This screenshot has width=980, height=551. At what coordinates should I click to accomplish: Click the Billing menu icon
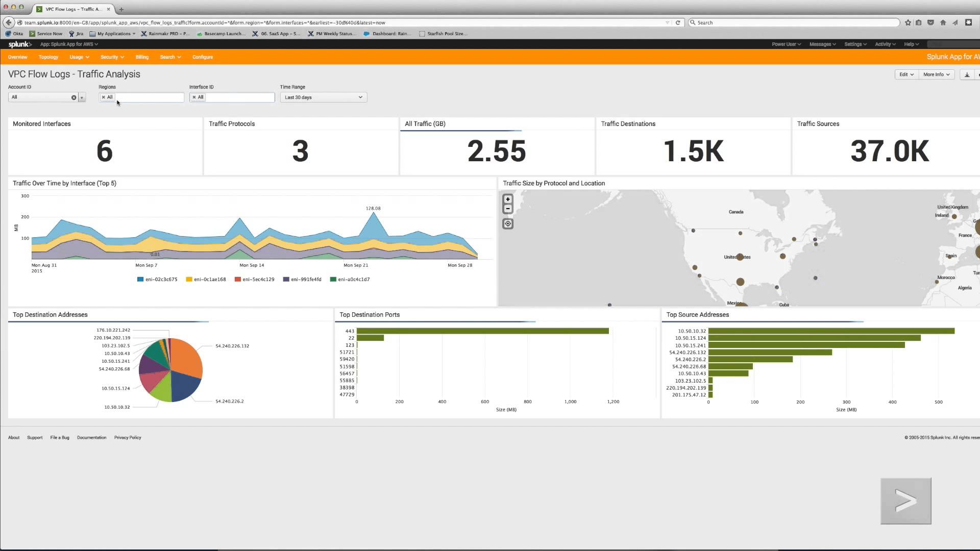[141, 57]
